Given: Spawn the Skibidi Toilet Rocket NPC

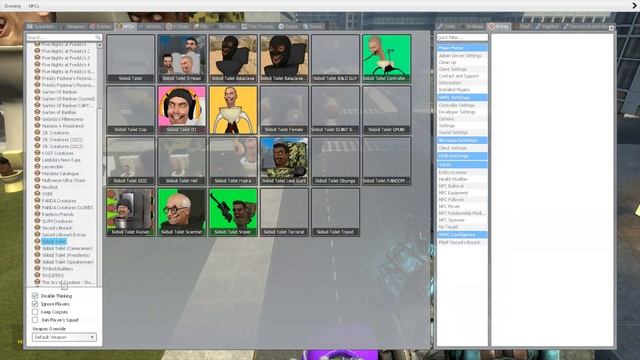Looking at the screenshot, I should tap(131, 212).
